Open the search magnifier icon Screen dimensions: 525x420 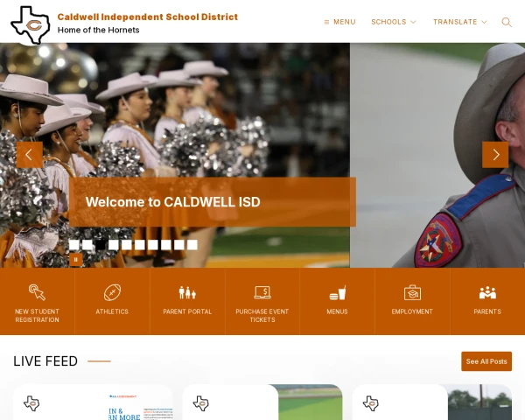point(507,22)
